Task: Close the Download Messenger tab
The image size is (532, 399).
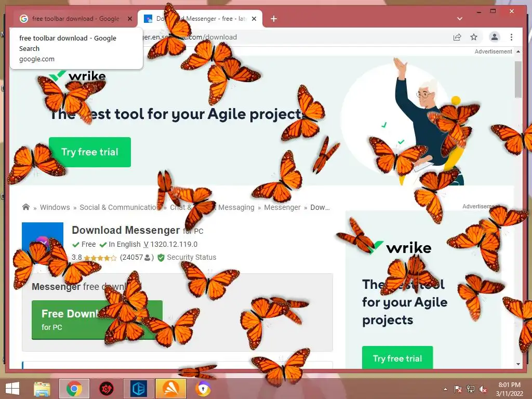Action: pos(254,19)
